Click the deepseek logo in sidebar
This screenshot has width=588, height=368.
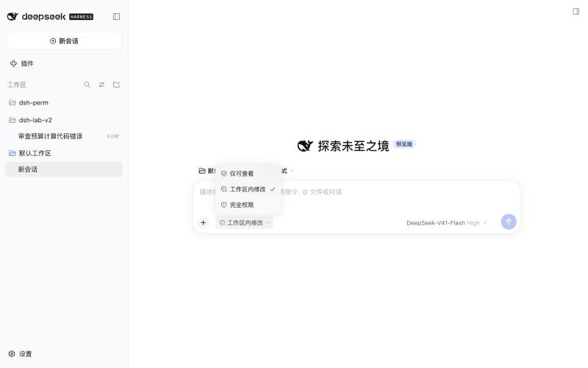pyautogui.click(x=36, y=16)
